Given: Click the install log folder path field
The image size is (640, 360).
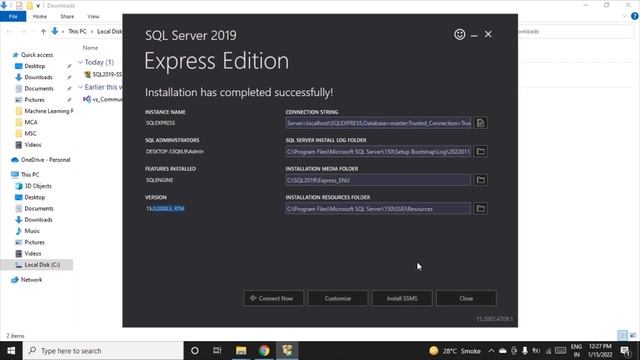Looking at the screenshot, I should pyautogui.click(x=378, y=151).
